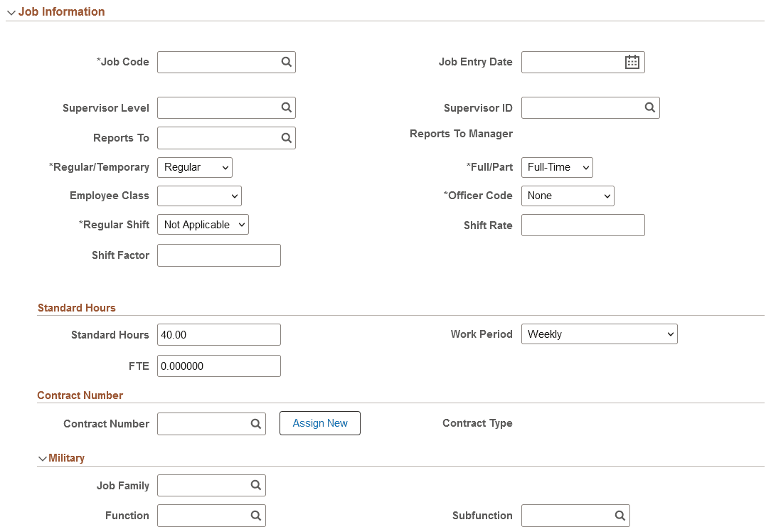771x532 pixels.
Task: Open the Officer Code dropdown showing None
Action: [568, 196]
